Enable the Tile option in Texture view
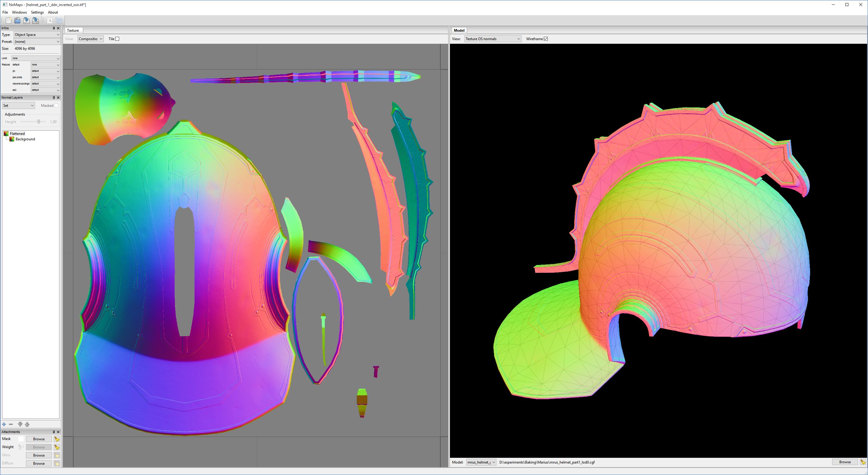Image resolution: width=868 pixels, height=475 pixels. pyautogui.click(x=117, y=39)
